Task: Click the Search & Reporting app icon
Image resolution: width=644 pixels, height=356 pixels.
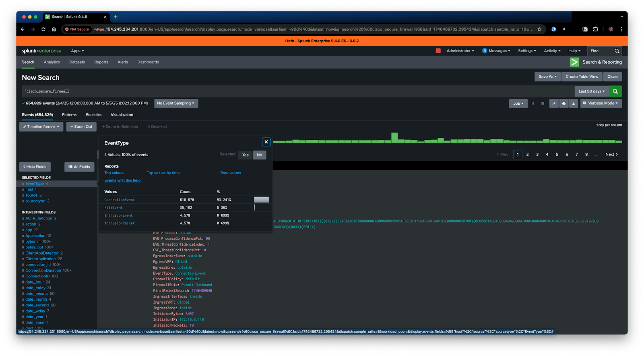Action: [x=574, y=62]
